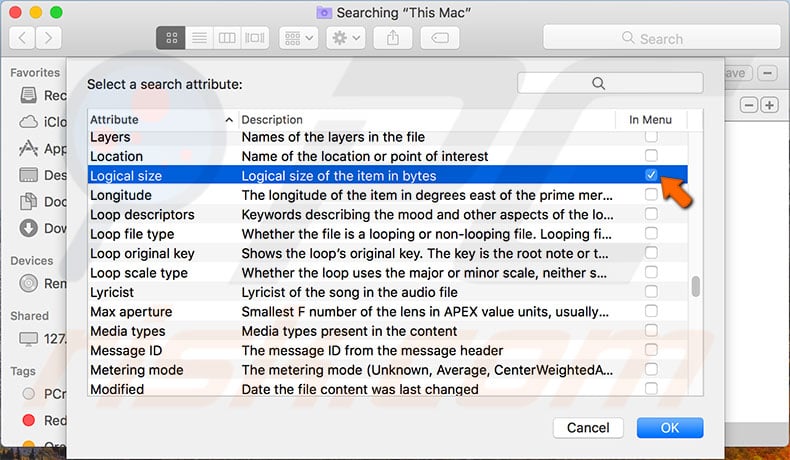The height and width of the screenshot is (460, 790).
Task: Switch Finder to list view
Action: coord(199,38)
